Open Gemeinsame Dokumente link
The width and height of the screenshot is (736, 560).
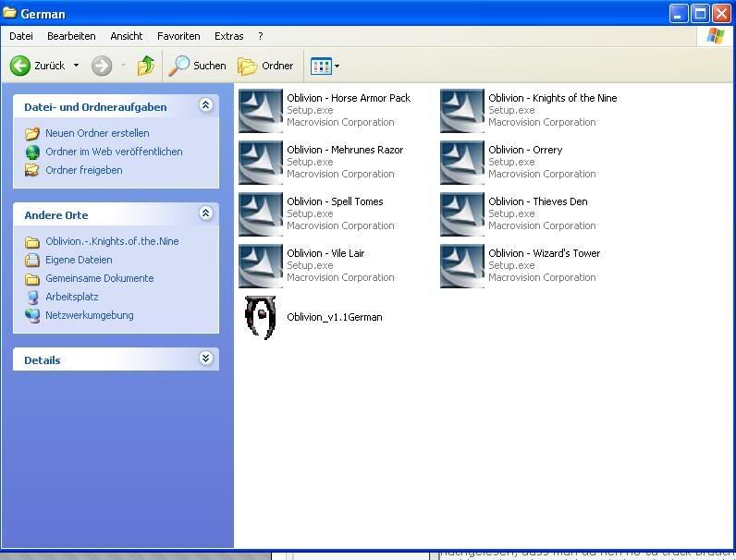click(100, 278)
